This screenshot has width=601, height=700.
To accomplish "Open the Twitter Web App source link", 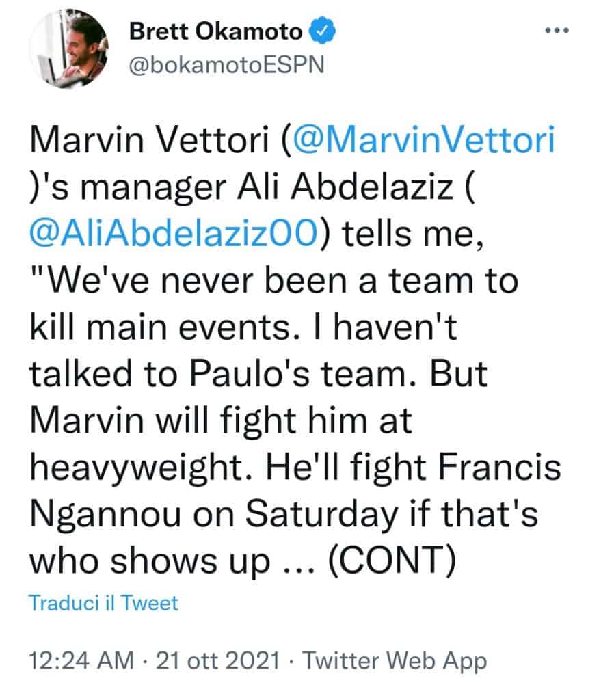I will (x=395, y=661).
